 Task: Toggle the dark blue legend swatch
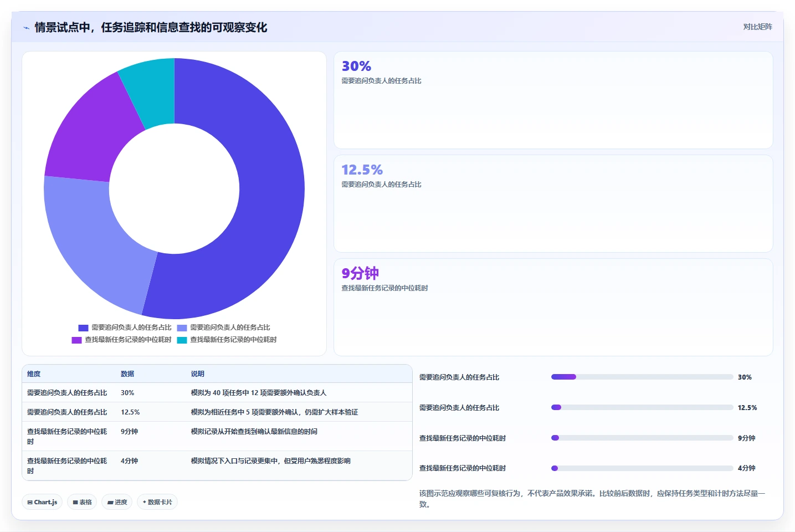point(83,328)
